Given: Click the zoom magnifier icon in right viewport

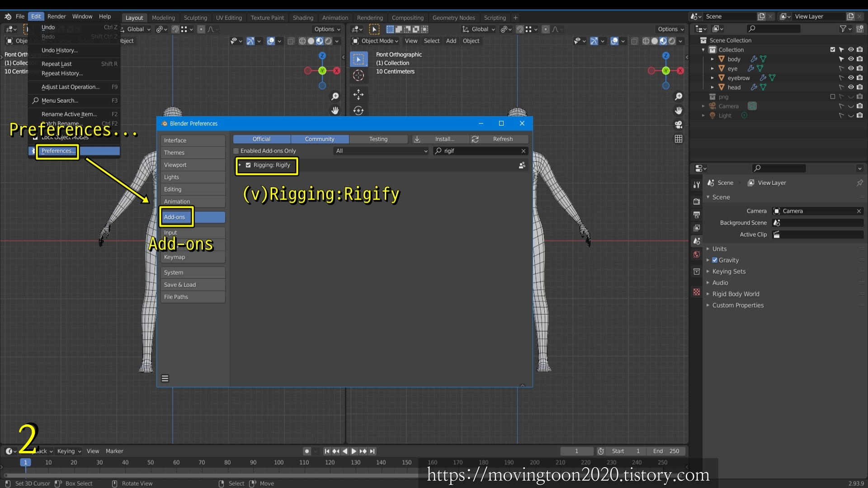Looking at the screenshot, I should 679,96.
